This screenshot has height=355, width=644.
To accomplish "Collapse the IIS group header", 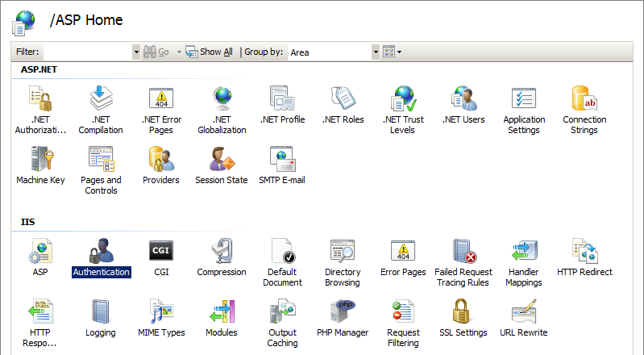I will (27, 222).
